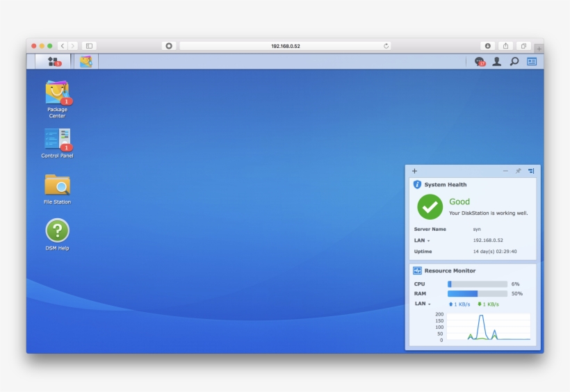Show the Safari sidebar
The height and width of the screenshot is (392, 570).
point(89,46)
